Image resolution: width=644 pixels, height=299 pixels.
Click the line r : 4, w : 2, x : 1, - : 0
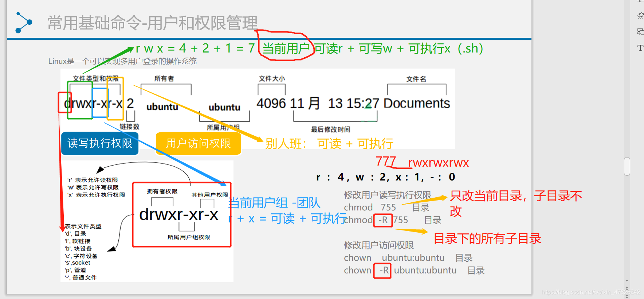tap(386, 177)
